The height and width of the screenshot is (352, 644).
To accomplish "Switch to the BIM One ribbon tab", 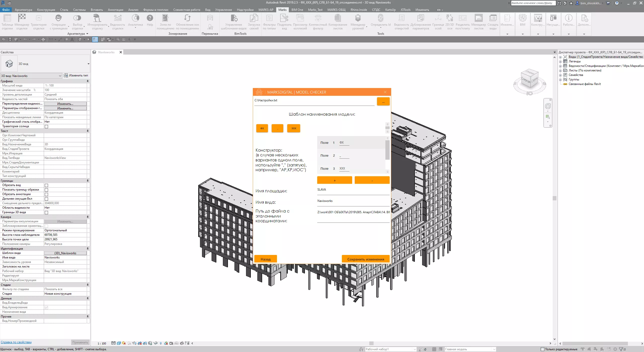I will tap(297, 10).
